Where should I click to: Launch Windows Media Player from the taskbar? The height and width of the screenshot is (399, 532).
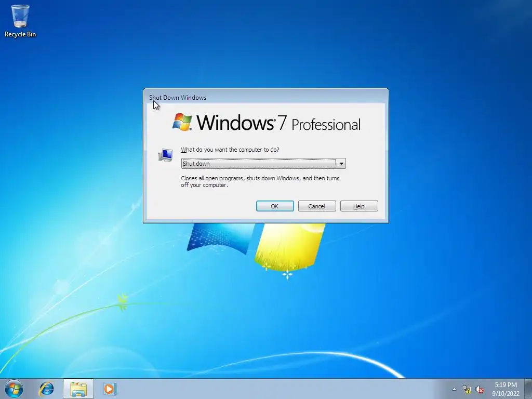[x=110, y=389]
